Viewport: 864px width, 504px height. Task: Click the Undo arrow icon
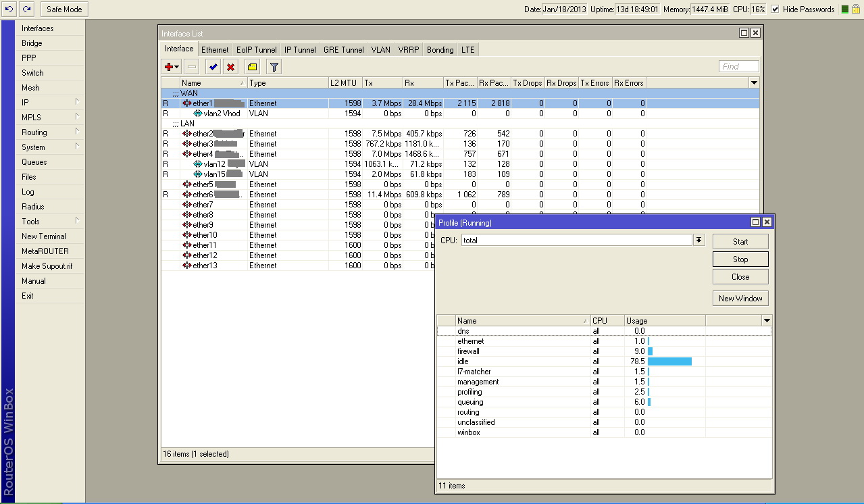click(9, 9)
